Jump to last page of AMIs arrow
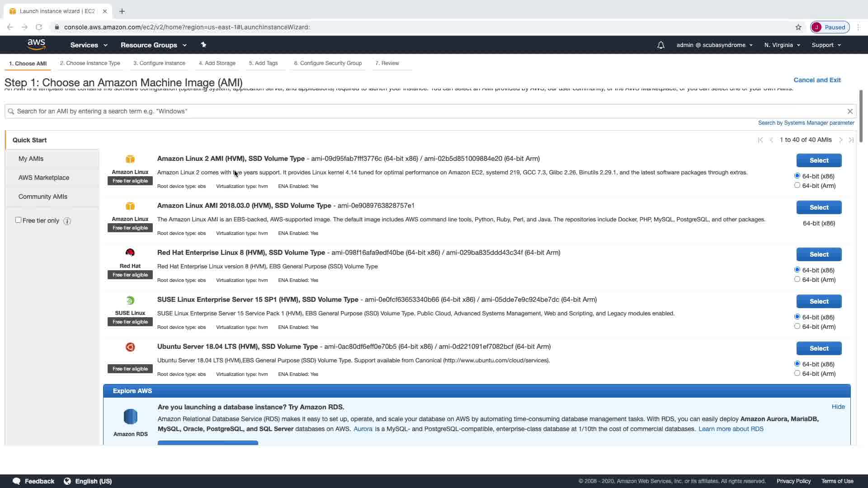Image resolution: width=868 pixels, height=488 pixels. point(851,140)
